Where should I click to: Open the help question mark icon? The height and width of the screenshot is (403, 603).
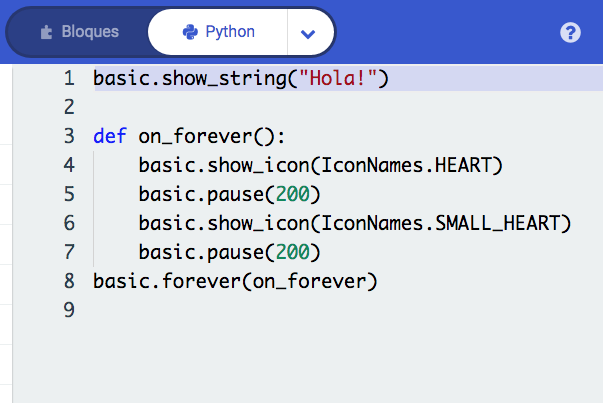tap(571, 33)
